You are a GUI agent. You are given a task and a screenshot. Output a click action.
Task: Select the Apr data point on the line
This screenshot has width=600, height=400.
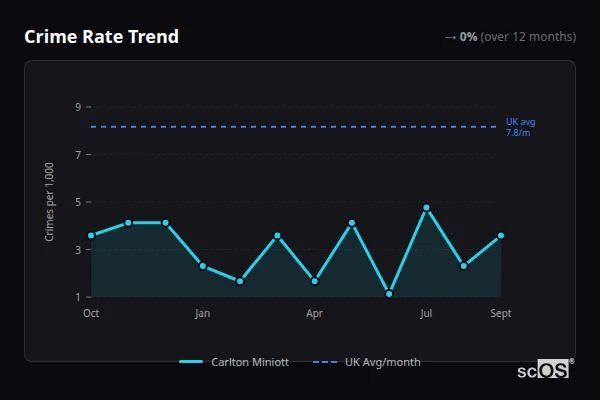[315, 281]
